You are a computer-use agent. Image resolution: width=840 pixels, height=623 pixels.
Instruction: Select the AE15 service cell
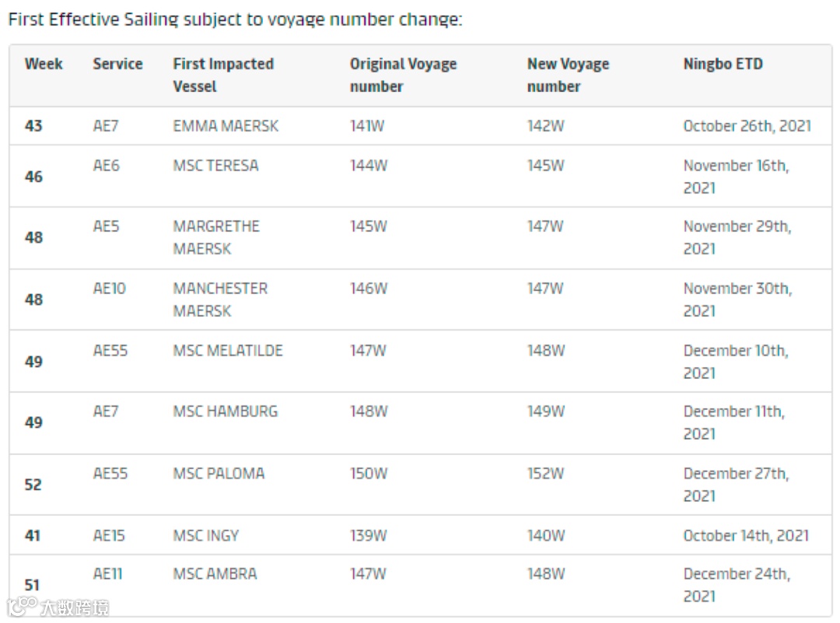(x=109, y=535)
